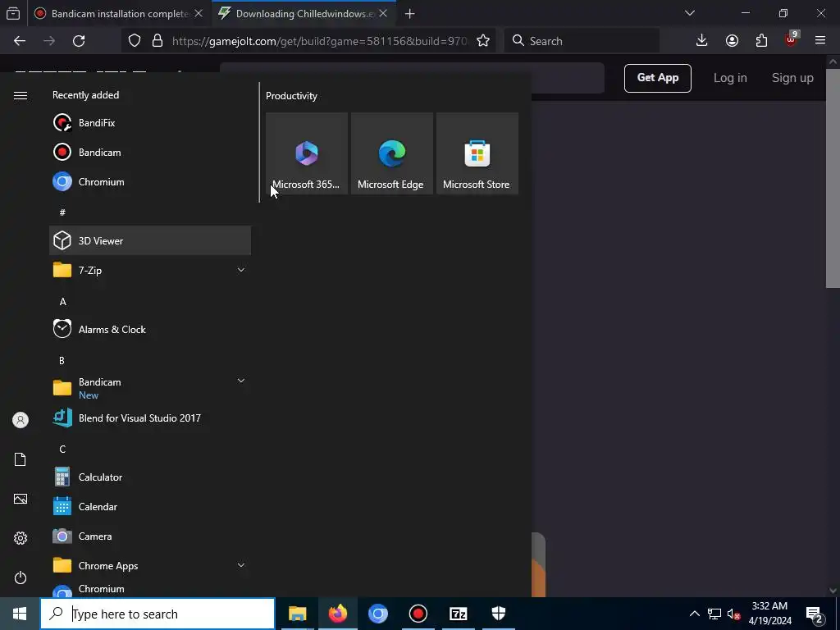Select Downloading Chilledwindows tab
Screen dimensions: 840x630
[304, 13]
